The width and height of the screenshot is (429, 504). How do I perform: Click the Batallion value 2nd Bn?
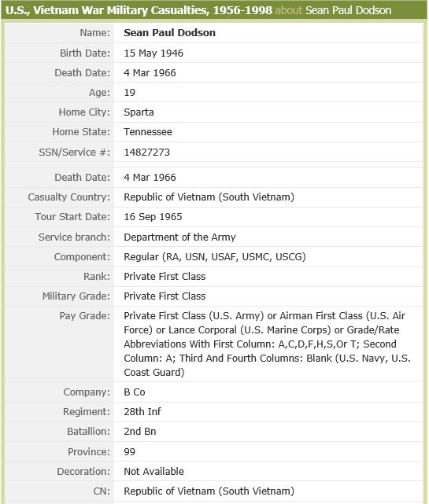tap(139, 432)
